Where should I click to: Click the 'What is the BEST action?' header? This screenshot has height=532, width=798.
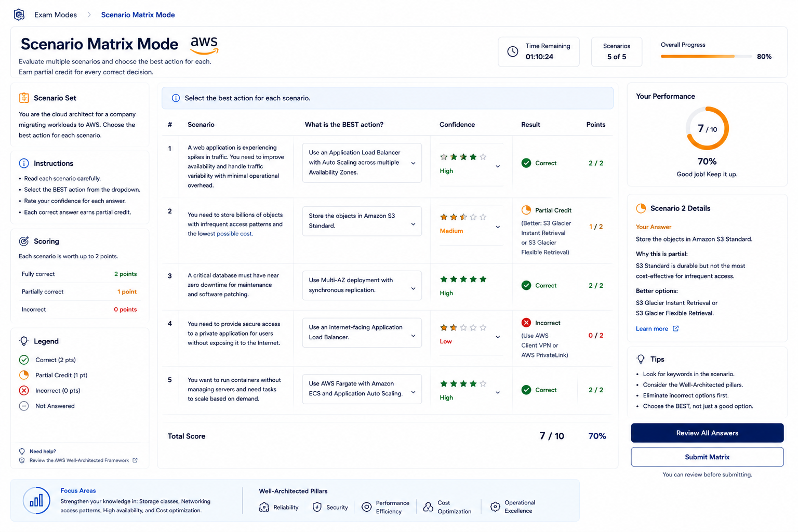pos(344,125)
